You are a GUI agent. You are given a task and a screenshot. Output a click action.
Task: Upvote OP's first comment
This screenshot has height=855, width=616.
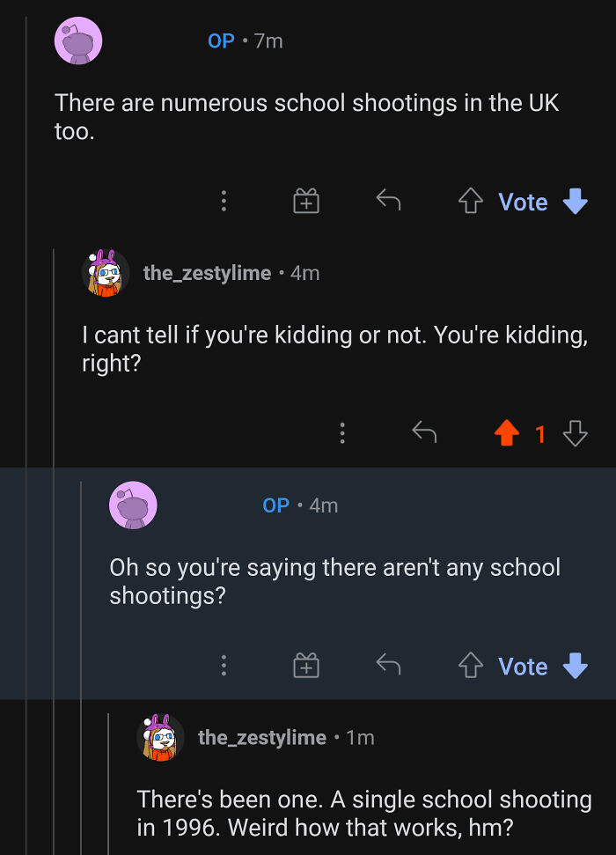click(471, 201)
